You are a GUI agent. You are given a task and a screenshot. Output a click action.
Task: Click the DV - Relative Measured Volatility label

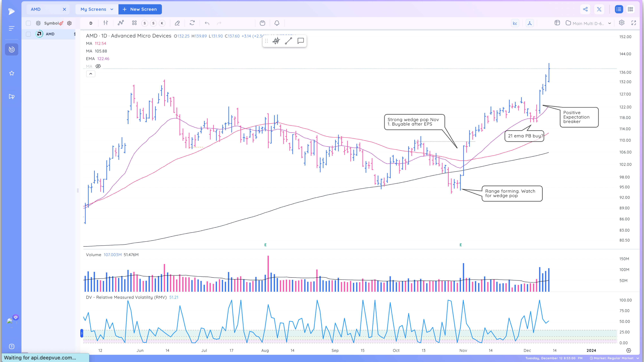pyautogui.click(x=126, y=297)
